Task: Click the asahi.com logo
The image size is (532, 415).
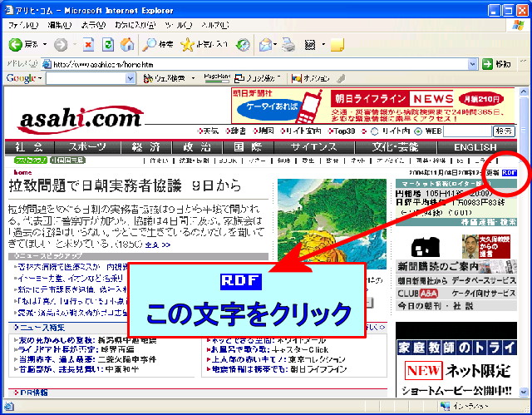Action: (x=81, y=120)
